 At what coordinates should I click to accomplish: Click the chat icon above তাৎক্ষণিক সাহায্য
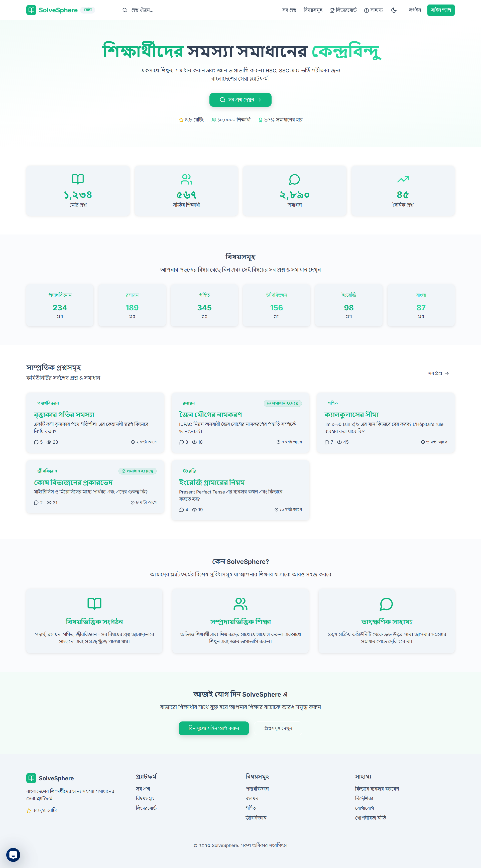coord(386,604)
